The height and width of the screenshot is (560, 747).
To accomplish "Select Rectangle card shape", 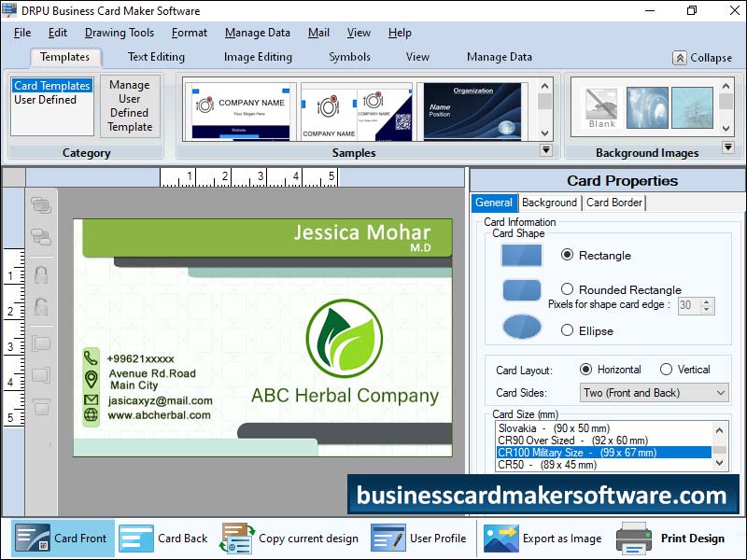I will [x=567, y=255].
